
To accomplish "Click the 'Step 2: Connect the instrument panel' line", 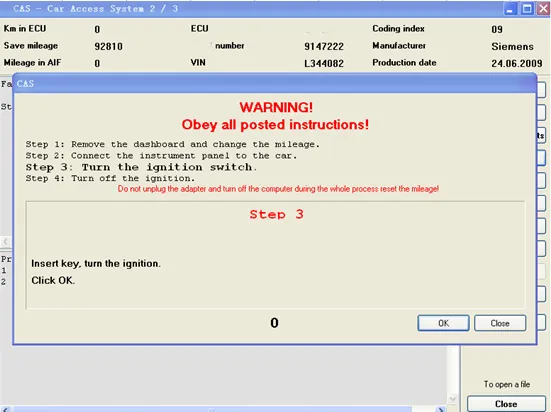I will 161,155.
